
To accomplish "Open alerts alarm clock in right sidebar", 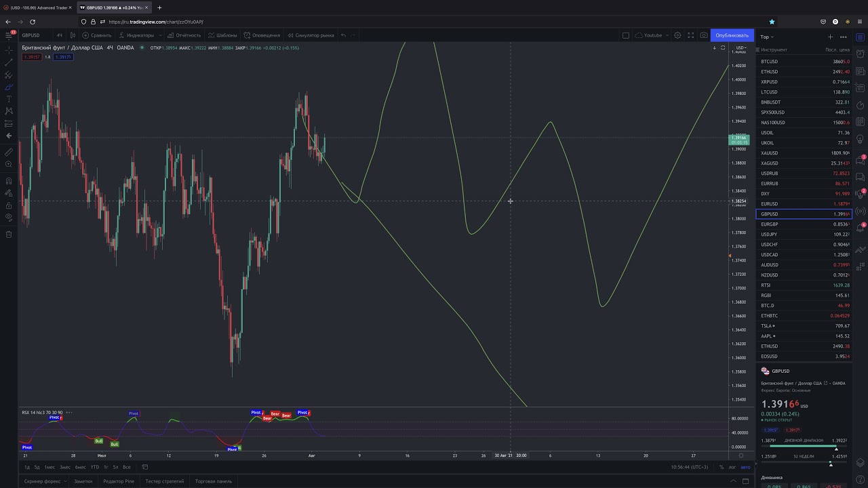I will pos(861,54).
